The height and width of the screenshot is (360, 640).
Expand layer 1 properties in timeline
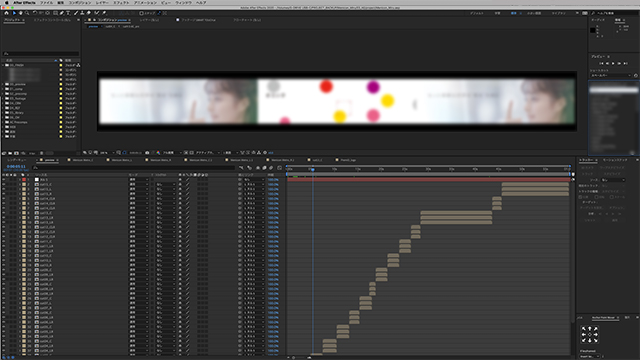tap(19, 180)
